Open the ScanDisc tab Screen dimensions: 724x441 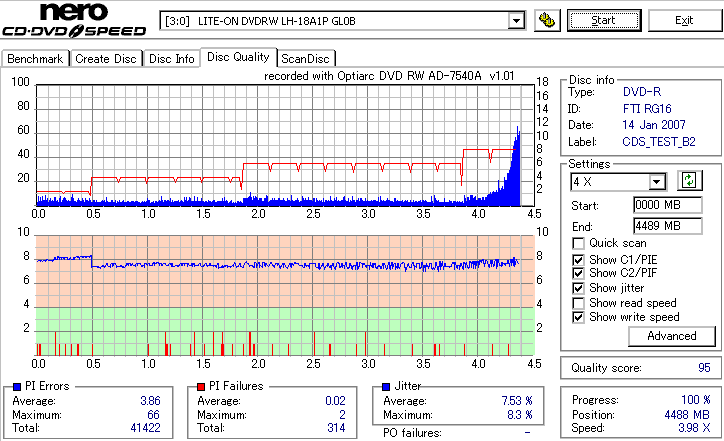(x=305, y=59)
